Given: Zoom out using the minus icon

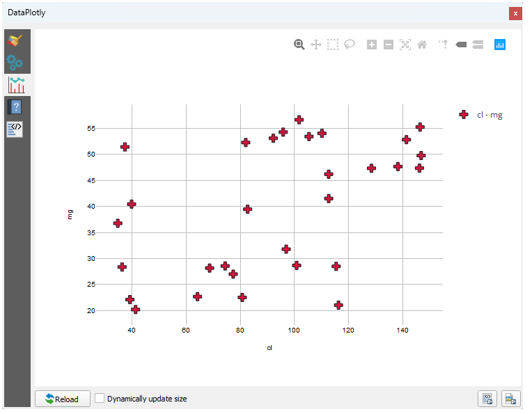Looking at the screenshot, I should [x=389, y=45].
